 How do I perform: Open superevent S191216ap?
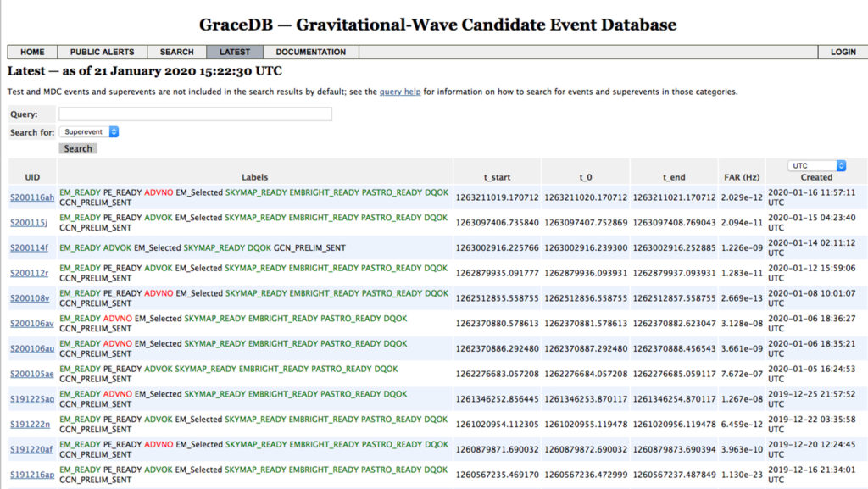(32, 475)
